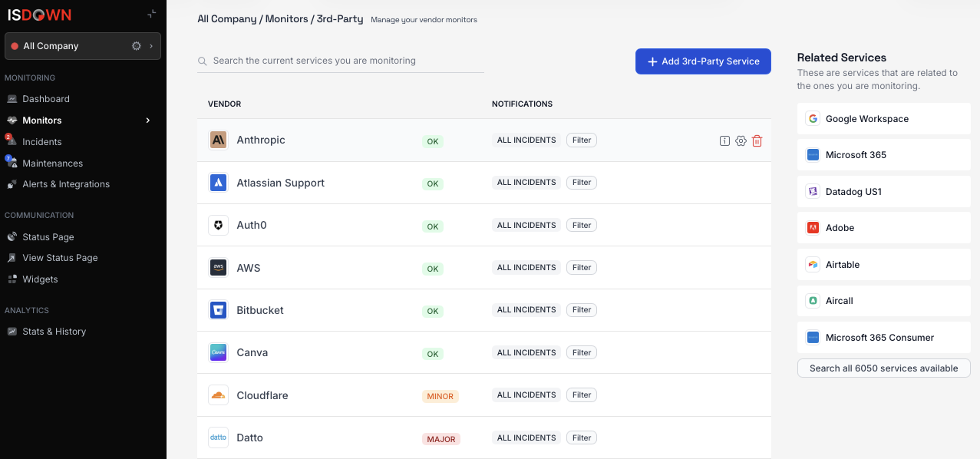
Task: Go to Incidents in the sidebar
Action: [42, 142]
